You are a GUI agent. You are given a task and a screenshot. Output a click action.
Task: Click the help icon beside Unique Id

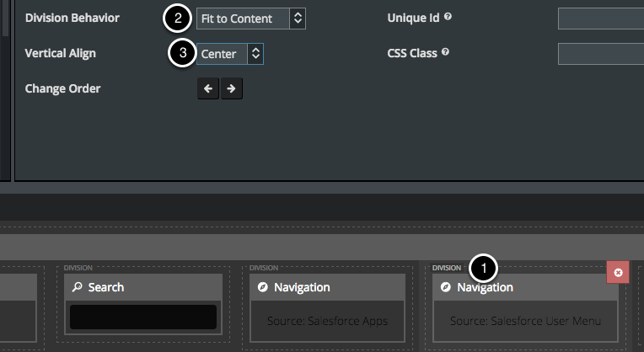click(448, 17)
